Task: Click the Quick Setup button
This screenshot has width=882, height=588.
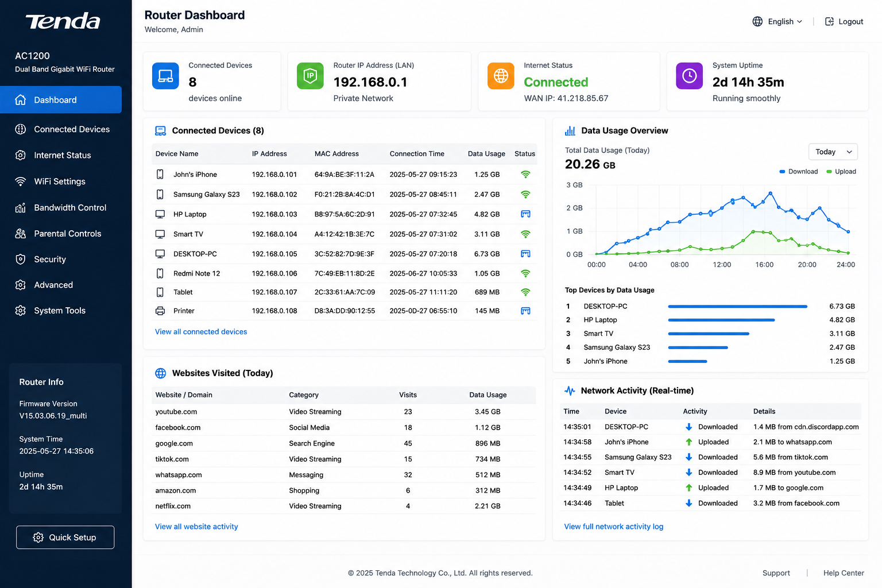Action: click(x=65, y=537)
